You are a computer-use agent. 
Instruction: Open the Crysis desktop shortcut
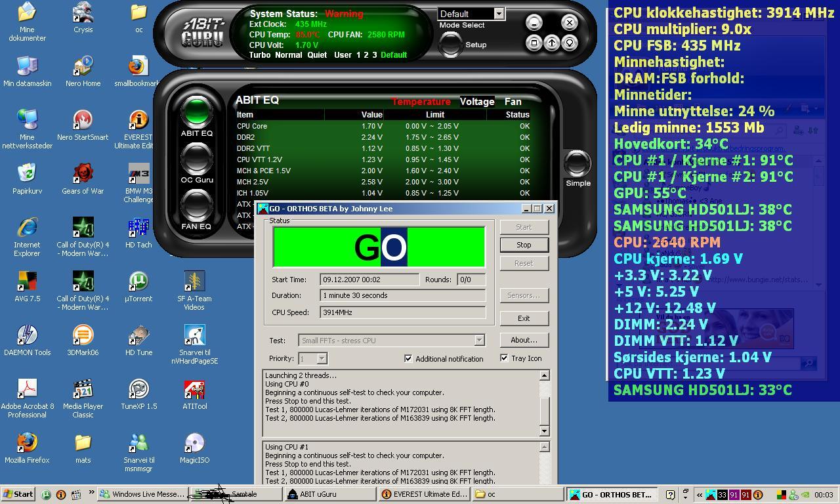point(83,18)
